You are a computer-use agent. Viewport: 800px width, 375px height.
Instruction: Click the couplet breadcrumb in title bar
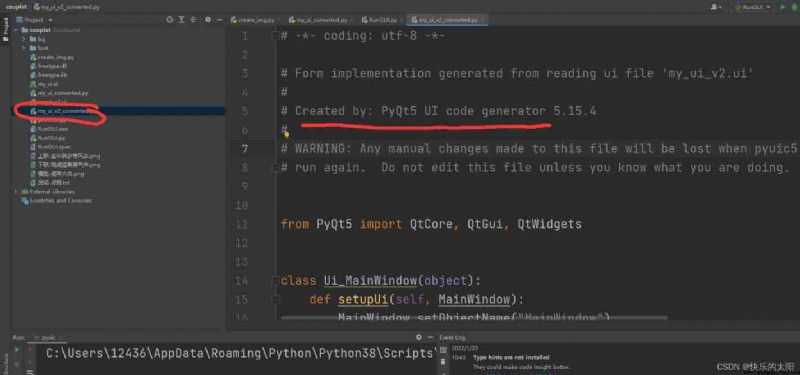click(16, 7)
